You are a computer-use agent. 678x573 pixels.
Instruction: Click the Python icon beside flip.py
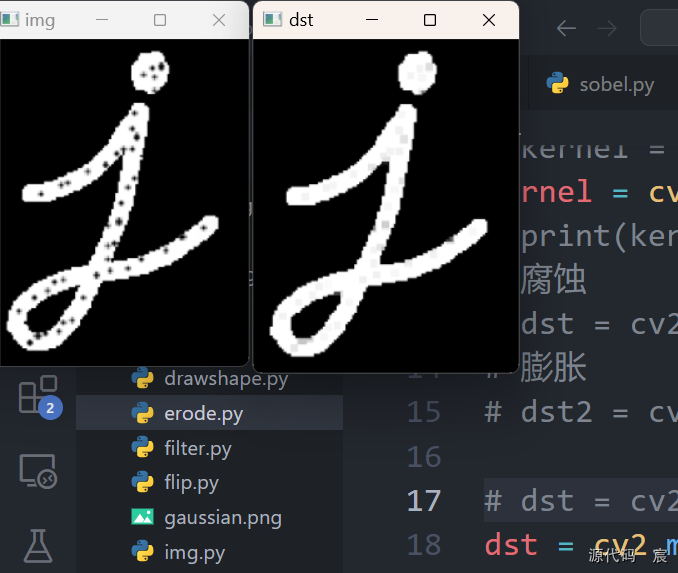click(x=143, y=482)
